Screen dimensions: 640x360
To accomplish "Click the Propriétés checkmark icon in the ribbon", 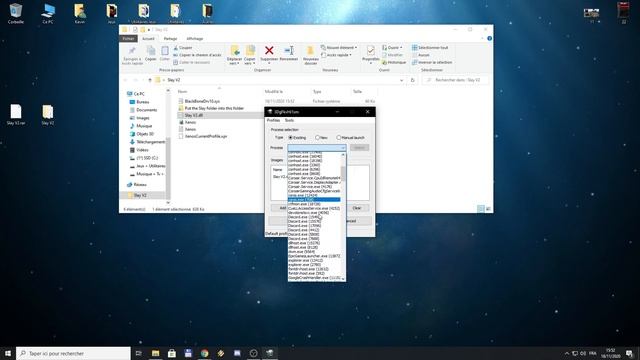I will [371, 51].
